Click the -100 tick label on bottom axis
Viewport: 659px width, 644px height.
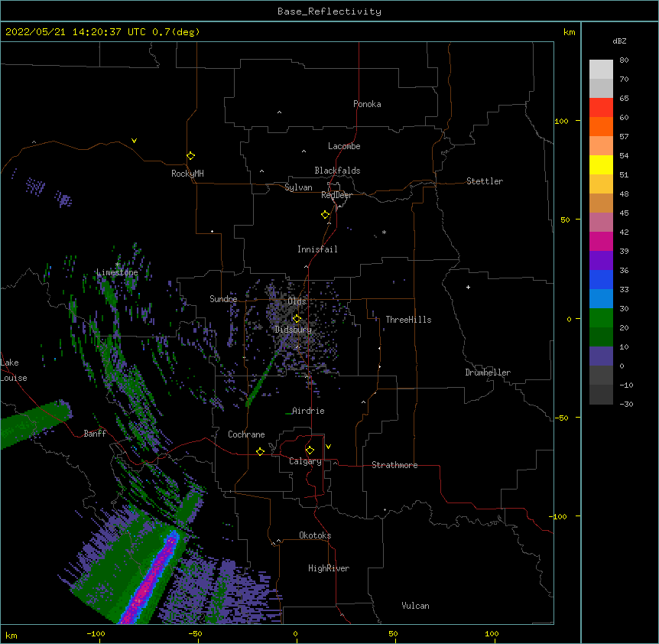[x=96, y=633]
